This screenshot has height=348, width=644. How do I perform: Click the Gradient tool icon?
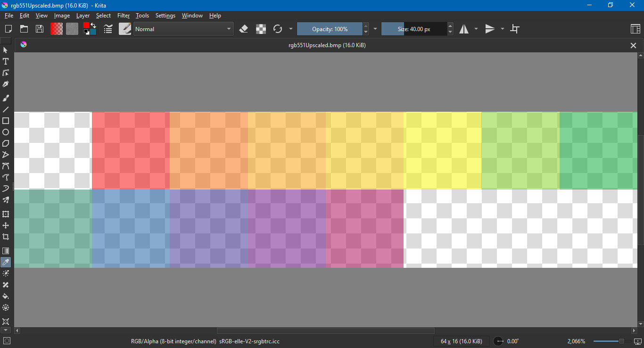[6, 250]
